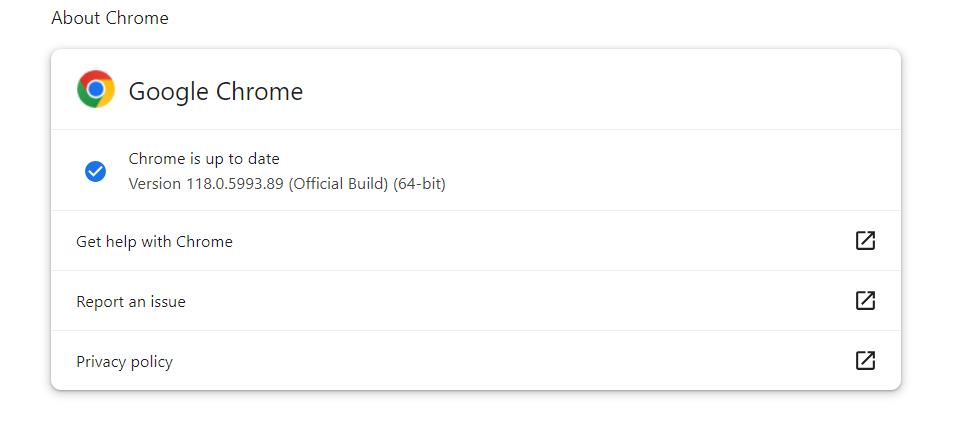This screenshot has height=421, width=970.
Task: Click the "(64-bit)" label
Action: click(x=419, y=184)
